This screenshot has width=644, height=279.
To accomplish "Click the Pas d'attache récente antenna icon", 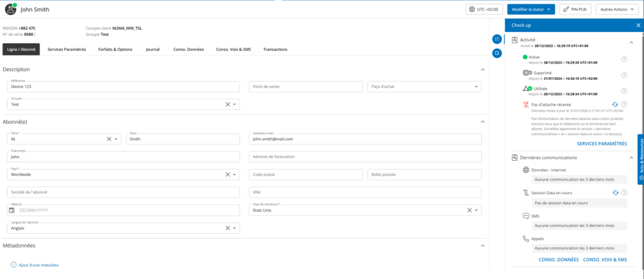I will (526, 104).
